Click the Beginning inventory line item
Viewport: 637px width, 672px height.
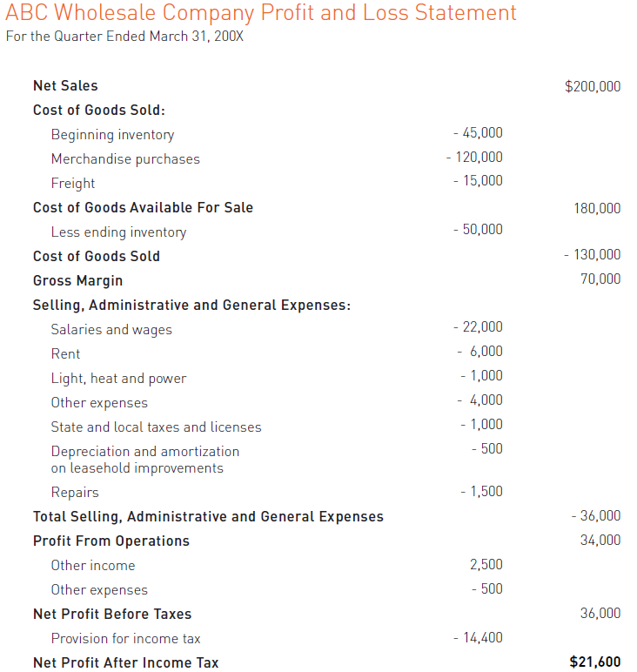112,135
